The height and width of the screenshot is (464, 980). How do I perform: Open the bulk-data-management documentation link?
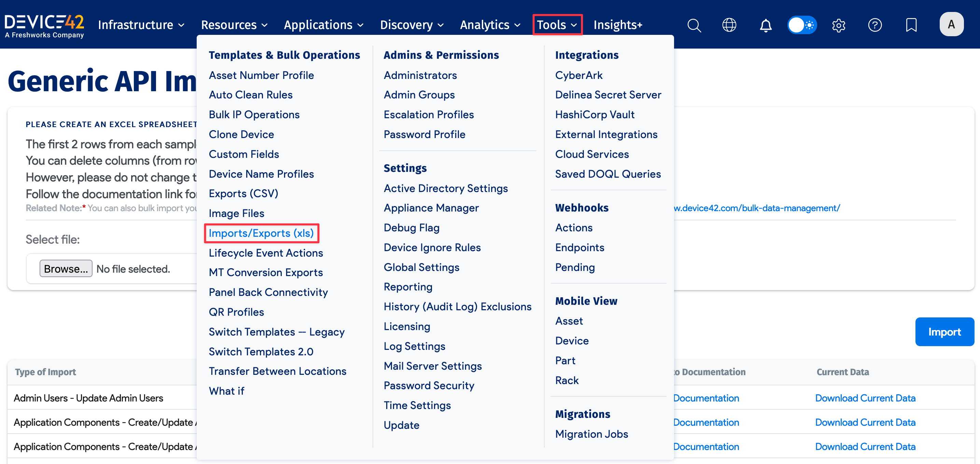(756, 208)
